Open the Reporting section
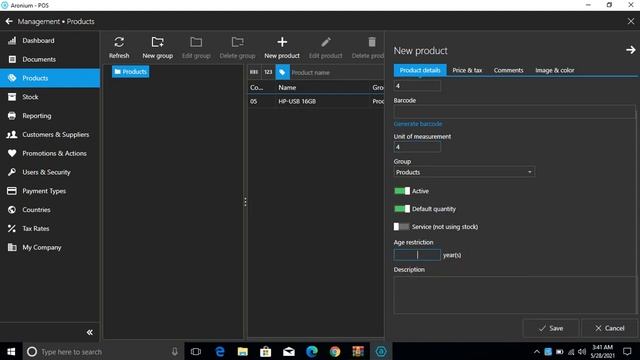640x360 pixels. 50,116
